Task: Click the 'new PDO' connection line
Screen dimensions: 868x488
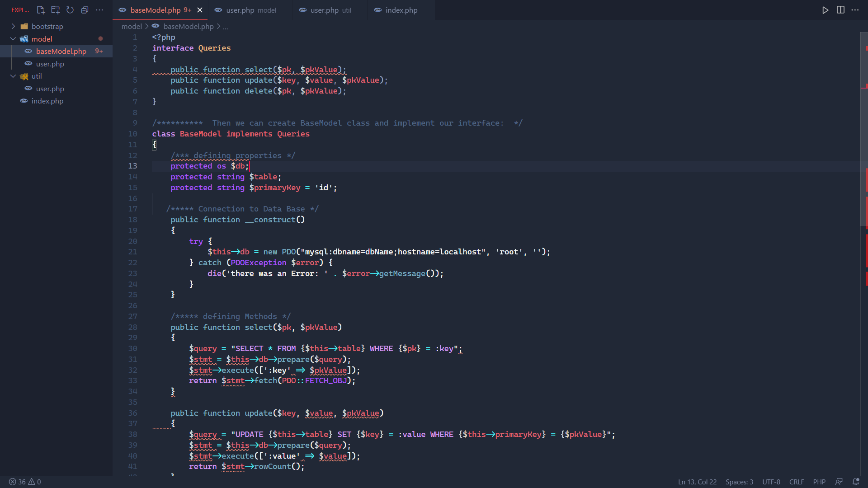Action: point(379,252)
